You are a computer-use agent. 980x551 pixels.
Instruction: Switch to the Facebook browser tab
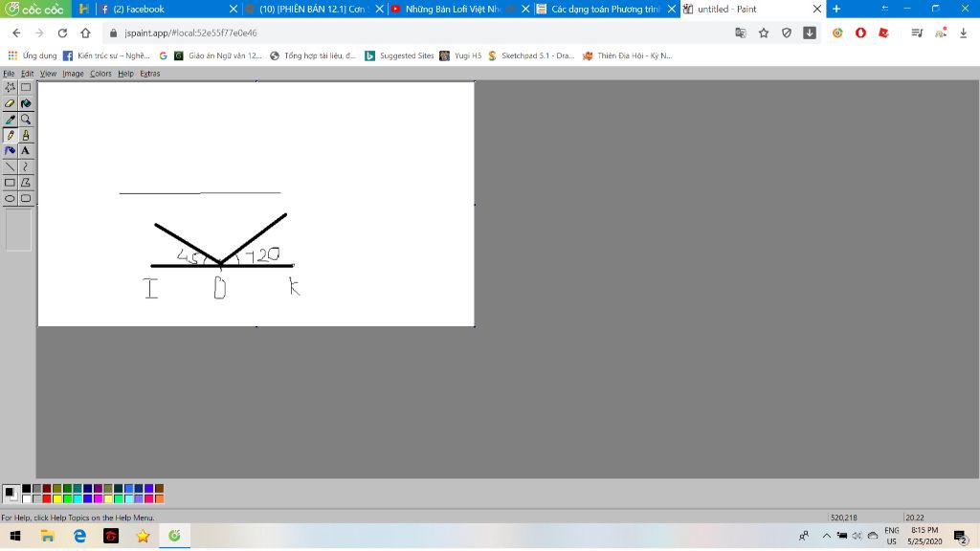click(168, 9)
